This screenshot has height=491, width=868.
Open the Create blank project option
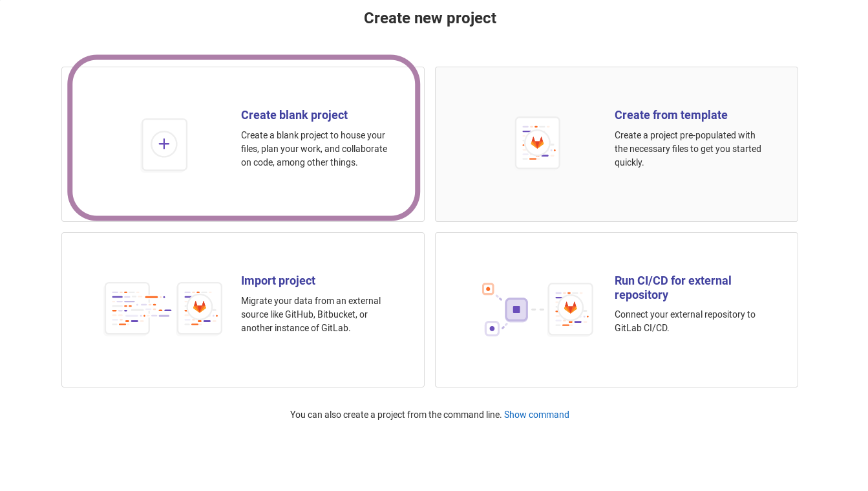[x=294, y=115]
